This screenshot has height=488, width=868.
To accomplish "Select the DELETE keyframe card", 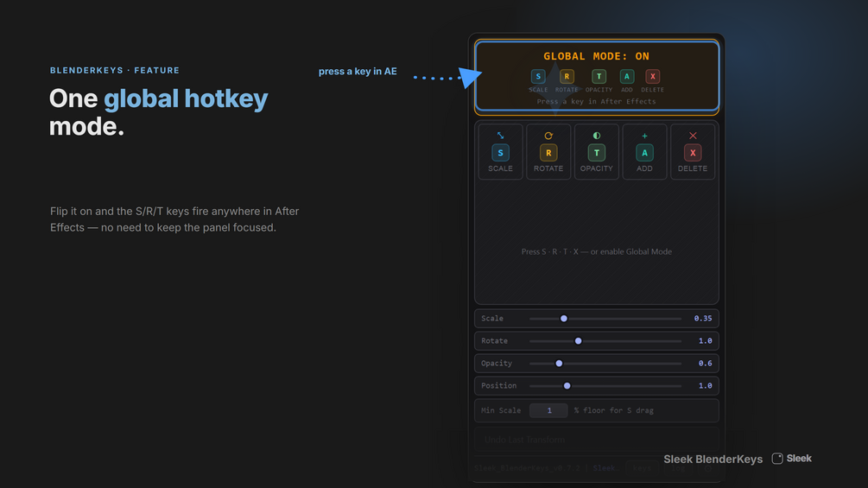I will [x=693, y=152].
